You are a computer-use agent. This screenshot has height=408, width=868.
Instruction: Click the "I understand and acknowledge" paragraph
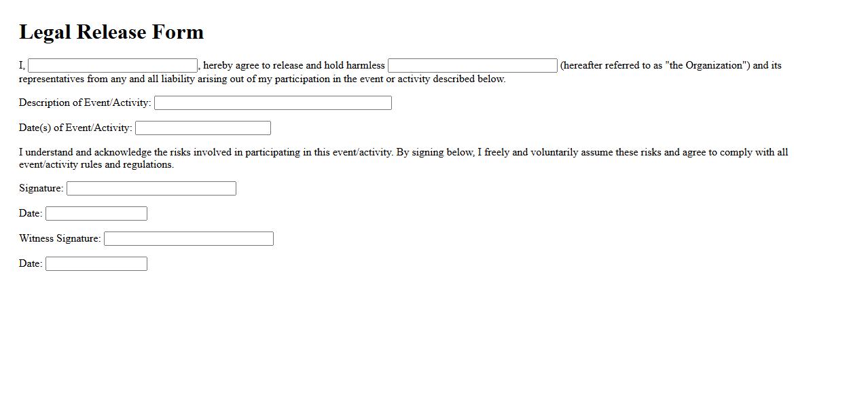[403, 153]
